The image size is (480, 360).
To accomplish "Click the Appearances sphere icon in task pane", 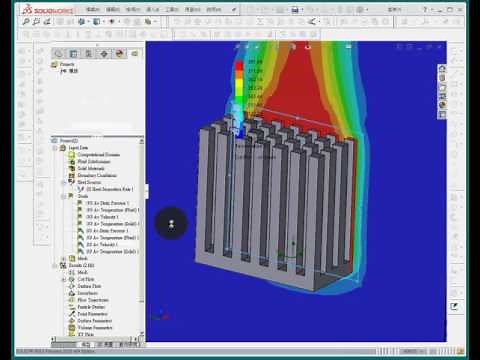I will [442, 105].
